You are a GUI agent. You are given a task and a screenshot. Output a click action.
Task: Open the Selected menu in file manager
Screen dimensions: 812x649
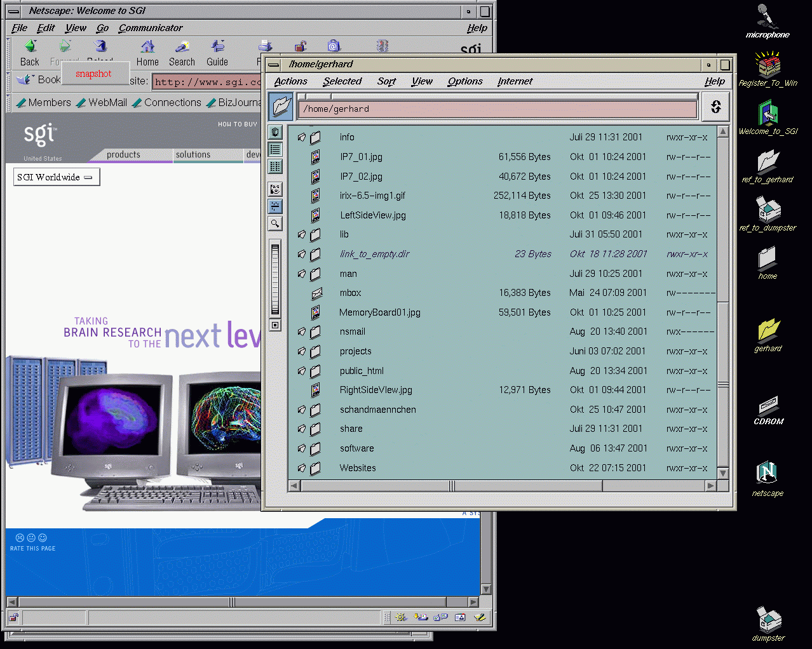click(342, 81)
